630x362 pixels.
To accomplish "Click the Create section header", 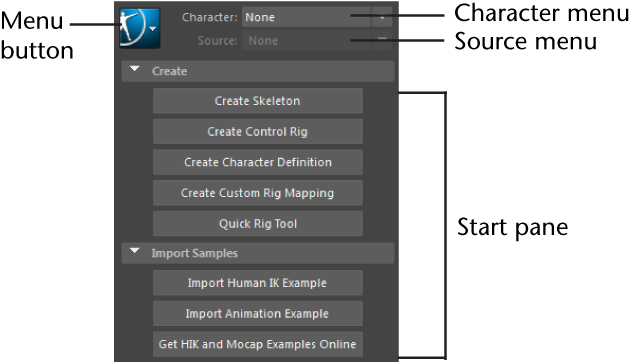I will 258,71.
